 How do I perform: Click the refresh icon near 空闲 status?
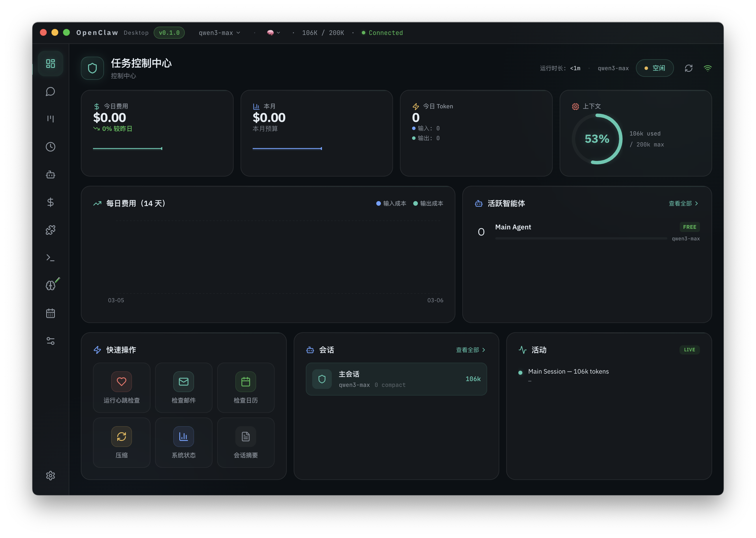coord(689,68)
